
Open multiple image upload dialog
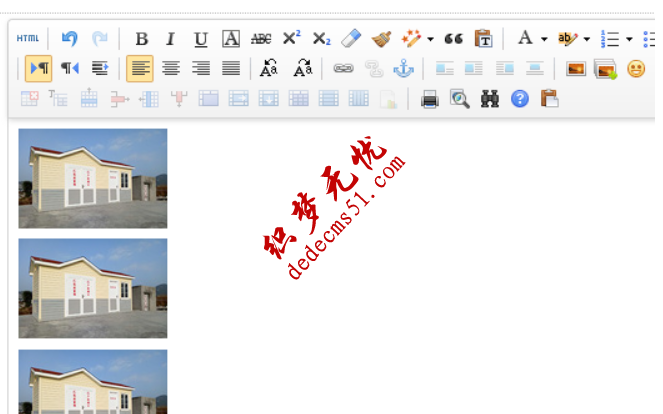605,69
